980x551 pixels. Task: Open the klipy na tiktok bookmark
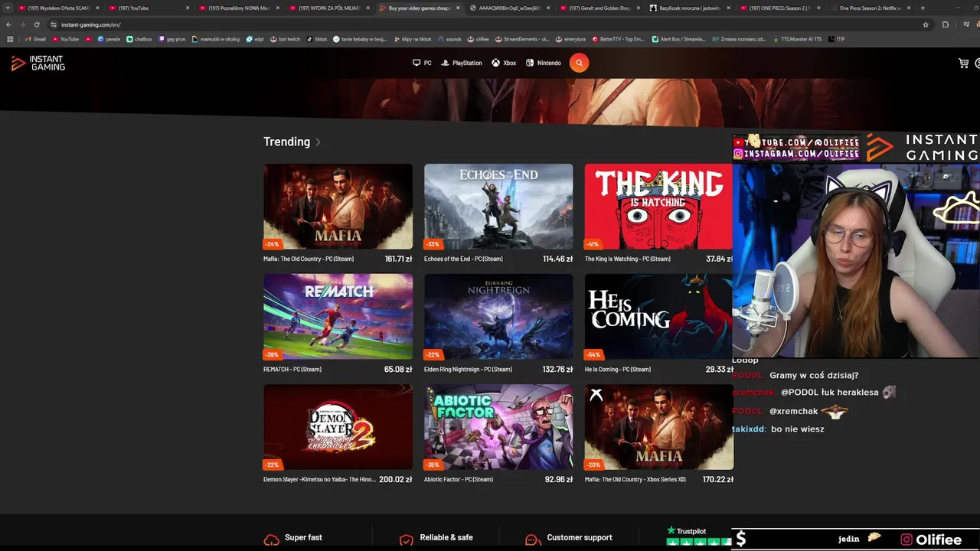pyautogui.click(x=413, y=39)
